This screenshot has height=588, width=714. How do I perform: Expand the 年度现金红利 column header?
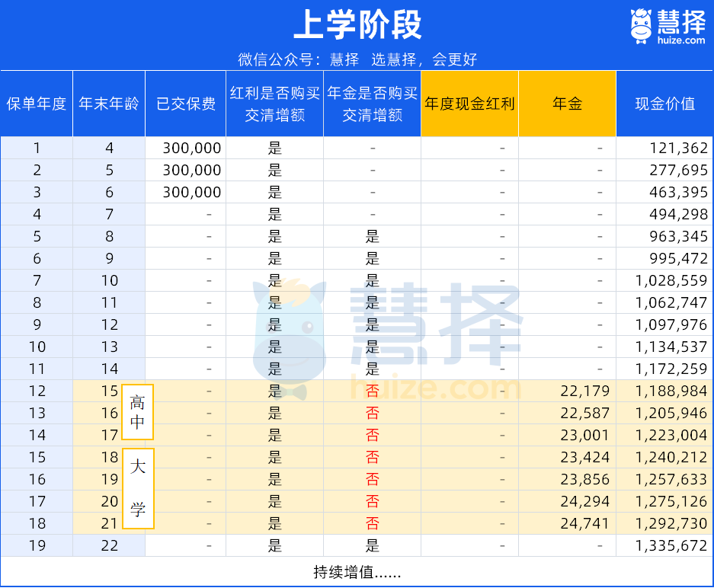pyautogui.click(x=469, y=104)
